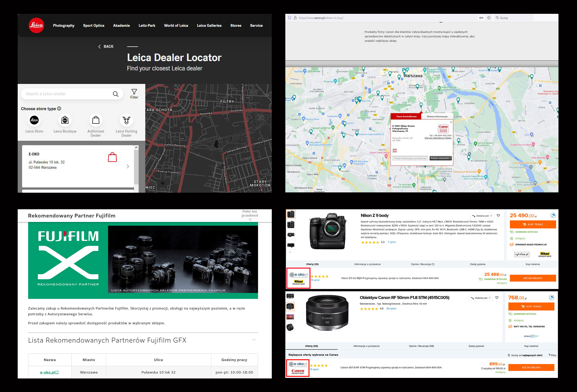Expand the E-OKO dealer card chevron

tap(128, 166)
